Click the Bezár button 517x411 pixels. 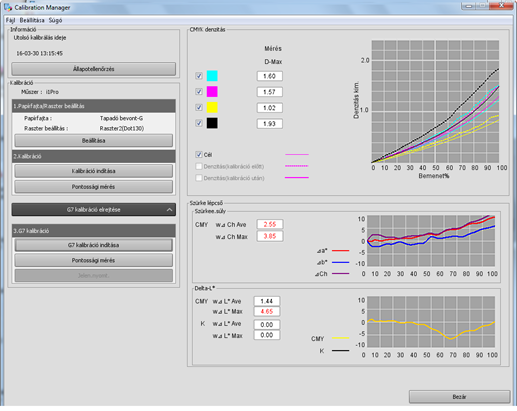pos(459,397)
